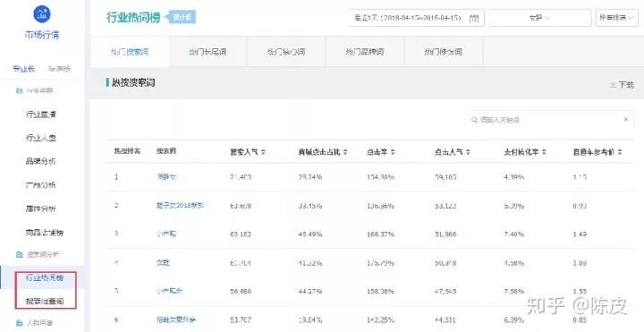Open the calendar icon in date range box
This screenshot has width=644, height=332.
click(474, 18)
